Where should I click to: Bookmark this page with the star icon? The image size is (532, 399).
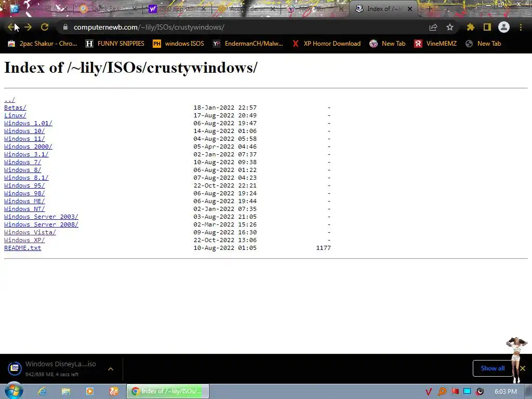click(x=450, y=27)
